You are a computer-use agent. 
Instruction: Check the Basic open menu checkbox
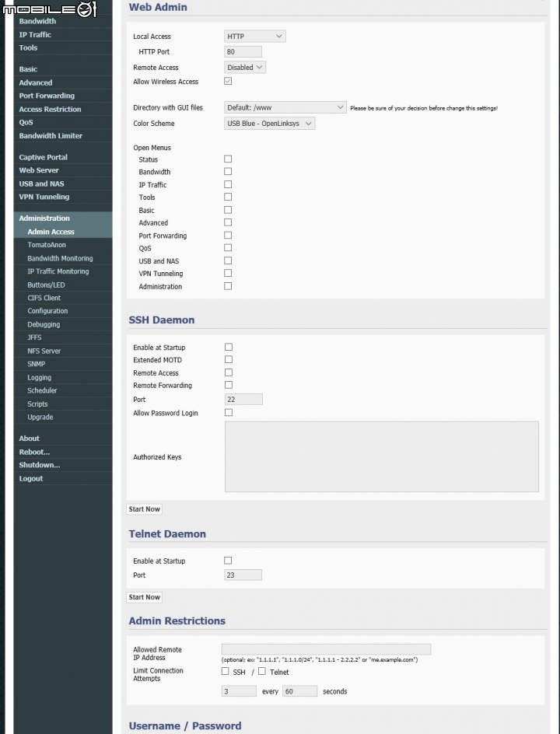coord(228,210)
